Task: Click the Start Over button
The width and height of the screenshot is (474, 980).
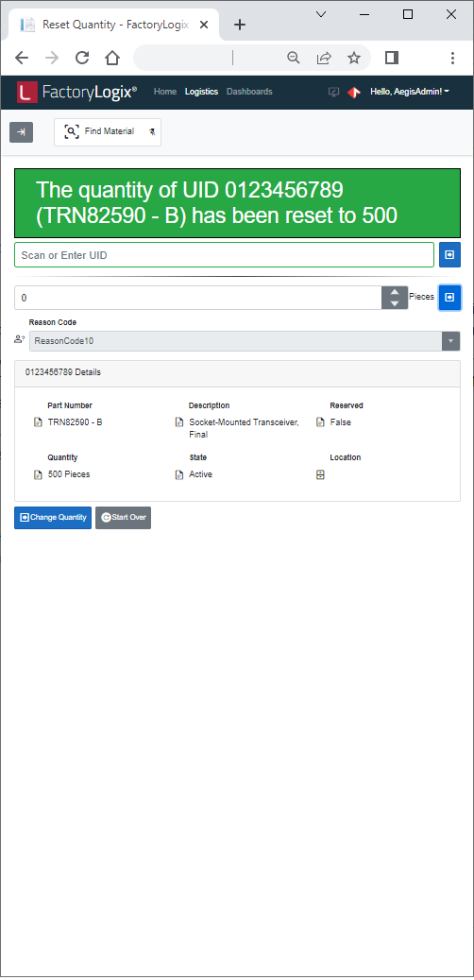Action: click(123, 518)
